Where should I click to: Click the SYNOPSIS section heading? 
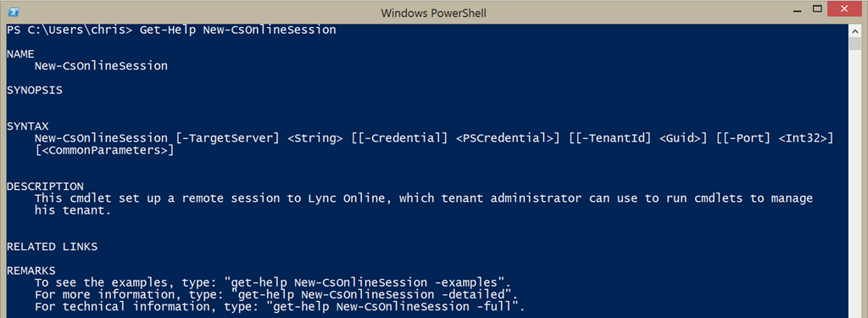[x=34, y=90]
